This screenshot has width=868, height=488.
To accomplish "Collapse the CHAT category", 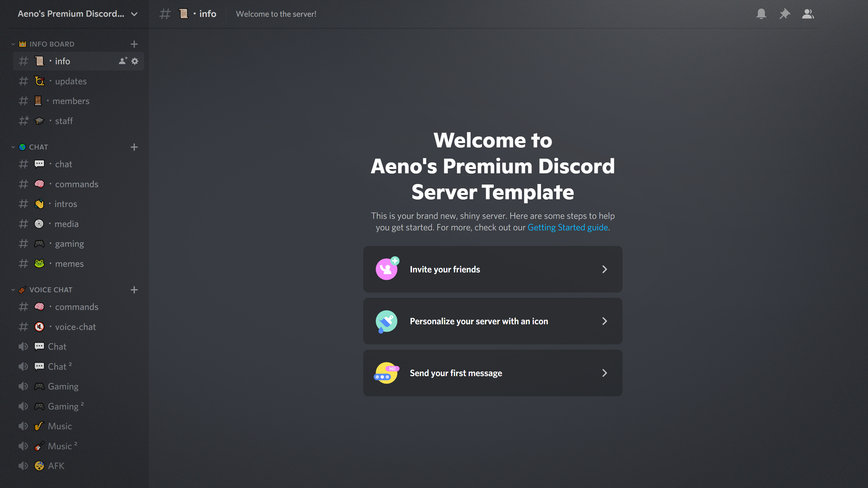I will point(38,147).
